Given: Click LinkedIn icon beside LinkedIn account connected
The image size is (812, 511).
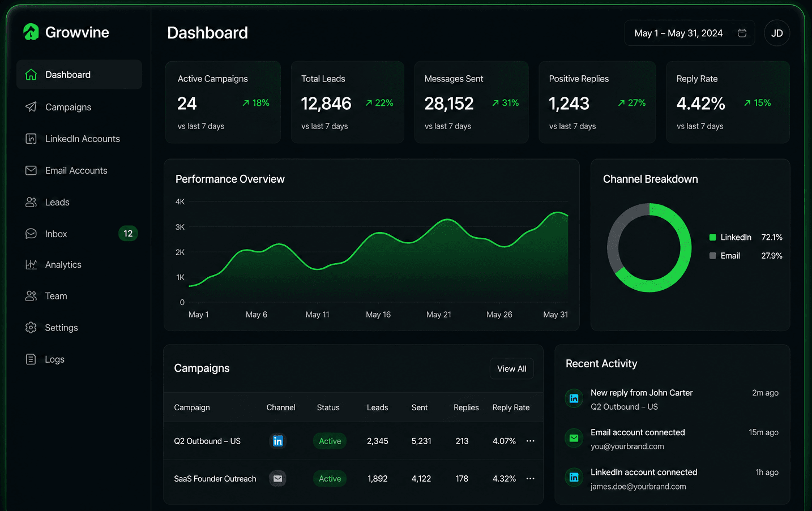Looking at the screenshot, I should 574,477.
